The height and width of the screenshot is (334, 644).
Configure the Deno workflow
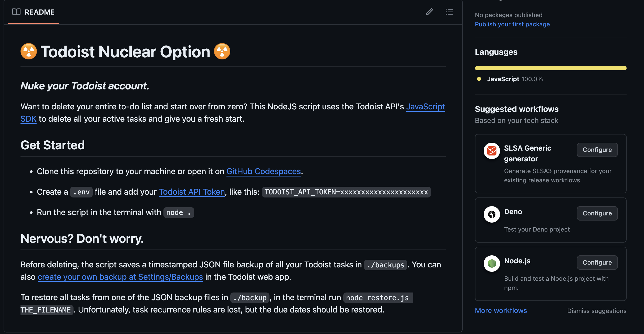tap(597, 213)
